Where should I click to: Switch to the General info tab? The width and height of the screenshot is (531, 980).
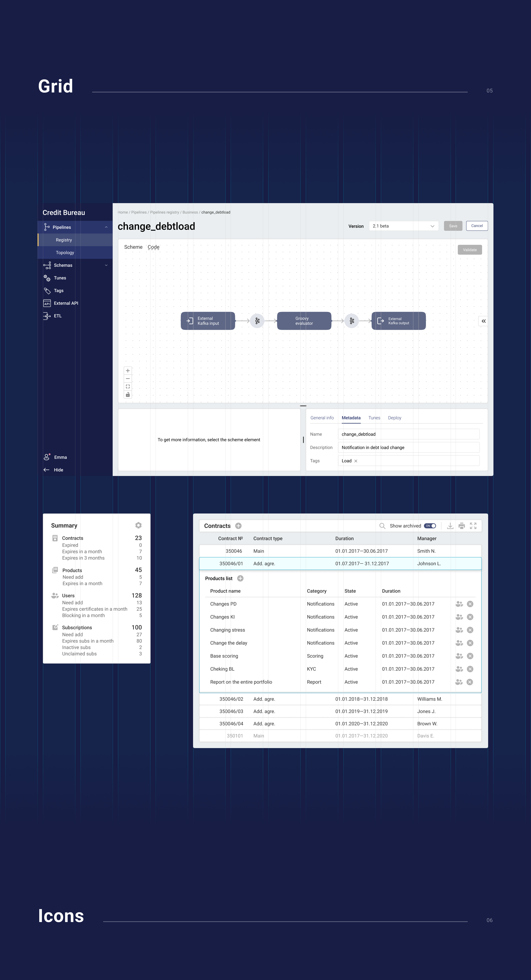click(x=322, y=418)
